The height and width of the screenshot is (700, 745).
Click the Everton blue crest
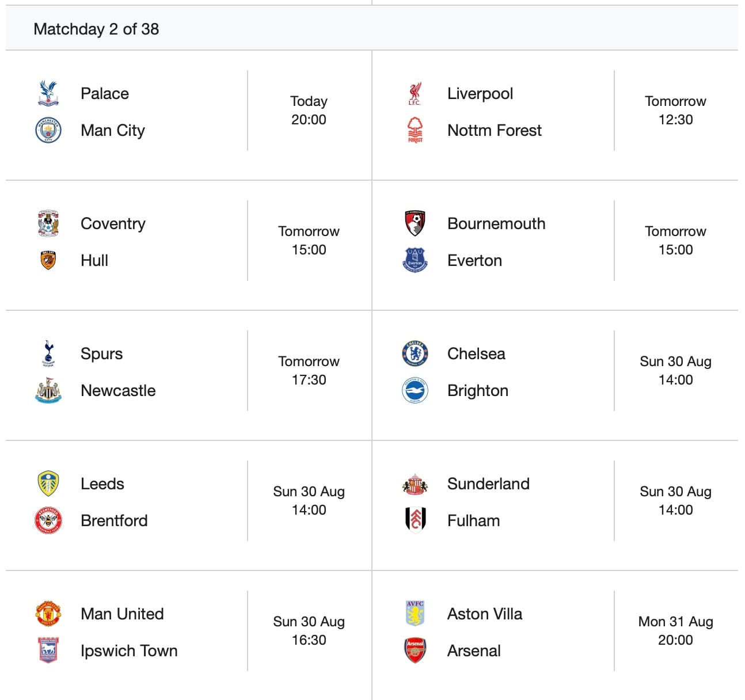coord(415,260)
